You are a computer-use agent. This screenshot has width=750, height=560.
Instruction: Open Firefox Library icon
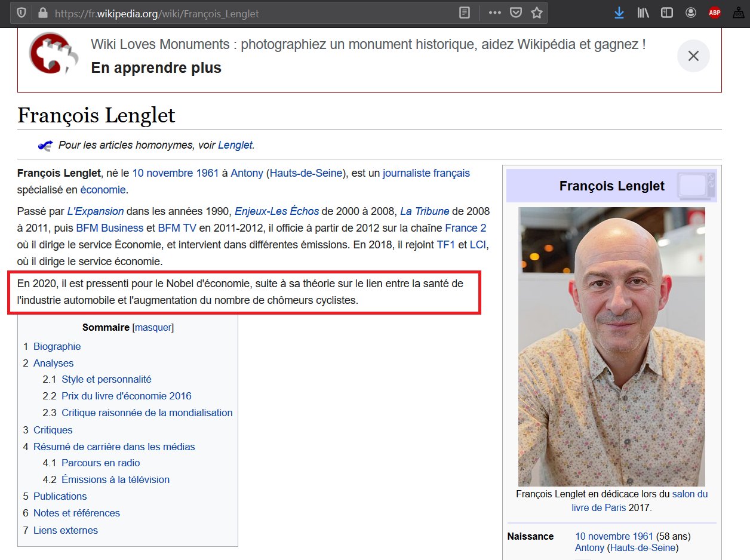(x=643, y=13)
